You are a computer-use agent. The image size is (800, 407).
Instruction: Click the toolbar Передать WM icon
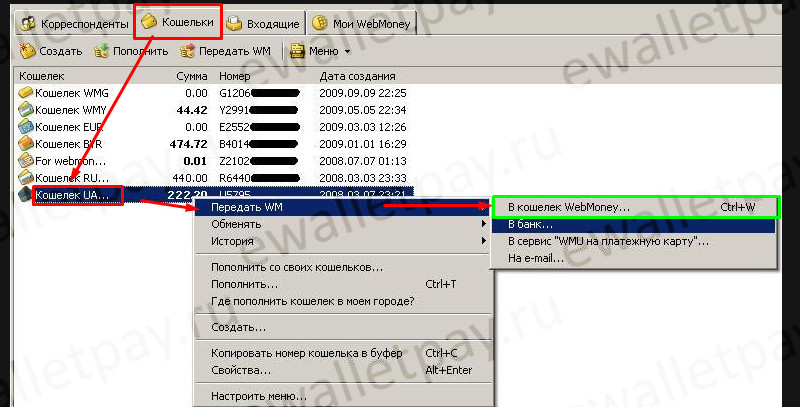[187, 51]
